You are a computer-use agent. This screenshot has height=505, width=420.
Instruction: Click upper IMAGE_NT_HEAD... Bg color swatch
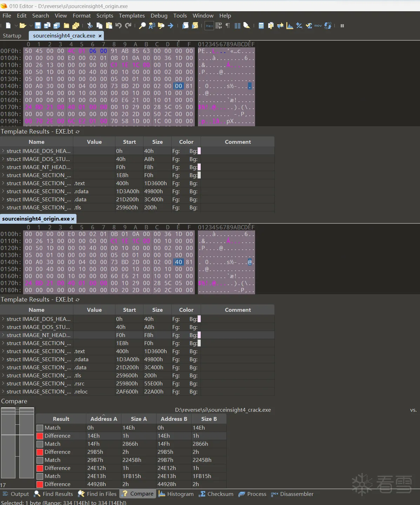tap(199, 167)
